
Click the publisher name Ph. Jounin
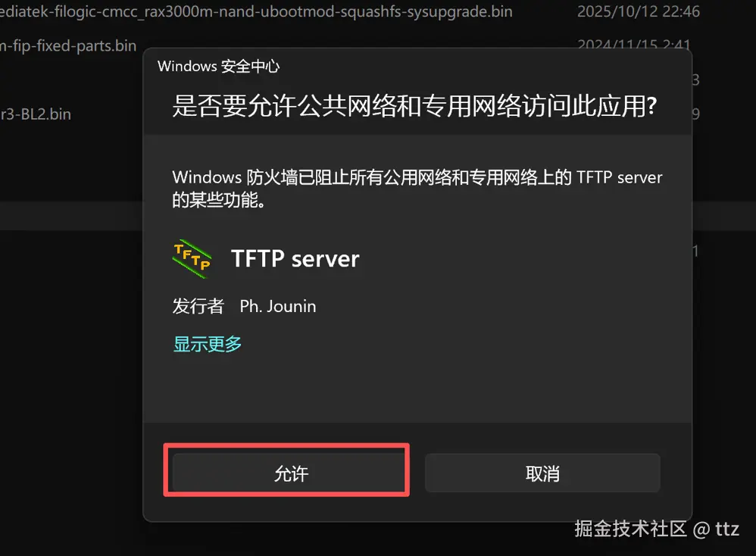click(278, 306)
